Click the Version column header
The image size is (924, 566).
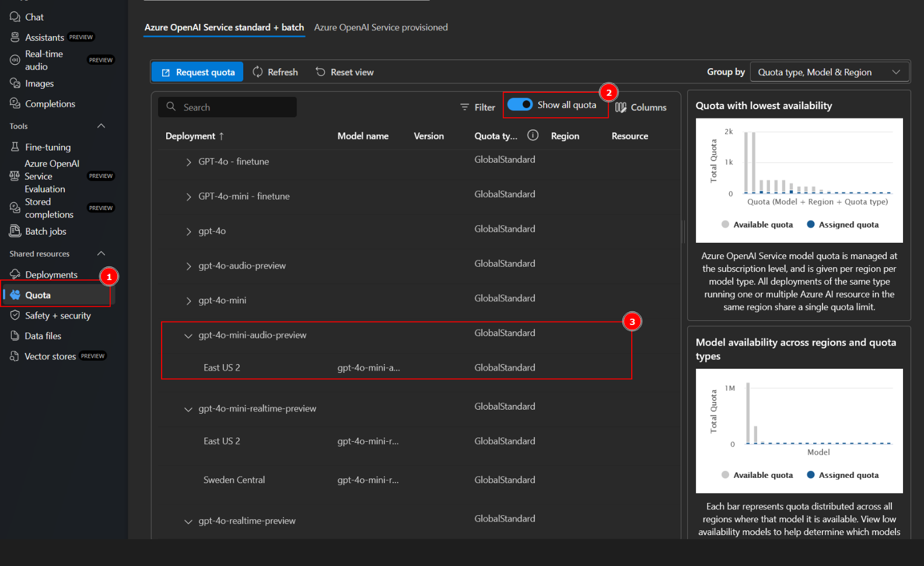429,136
